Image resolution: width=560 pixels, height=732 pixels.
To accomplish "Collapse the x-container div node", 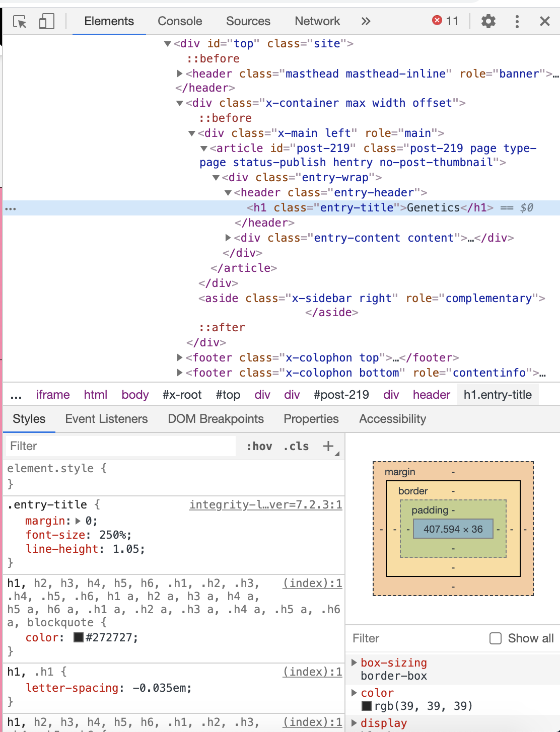I will tap(180, 103).
